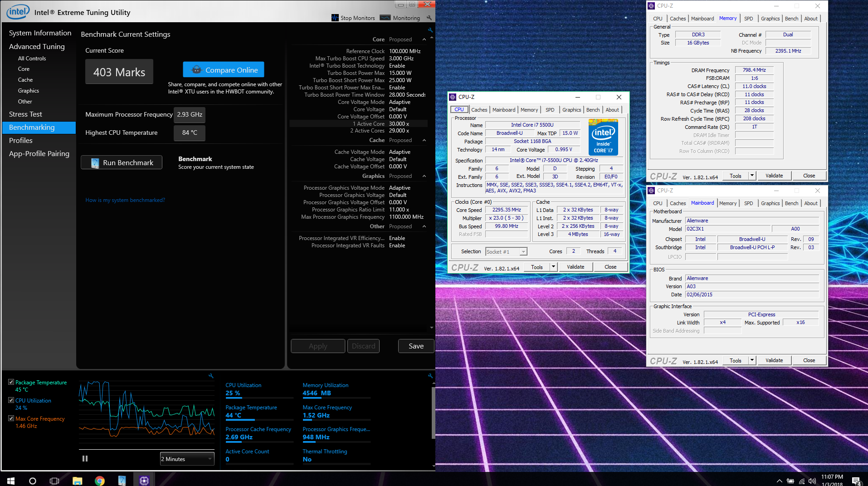Screen dimensions: 868x486
Task: Toggle Max Core Frequency graph checkbox
Action: pos(11,418)
